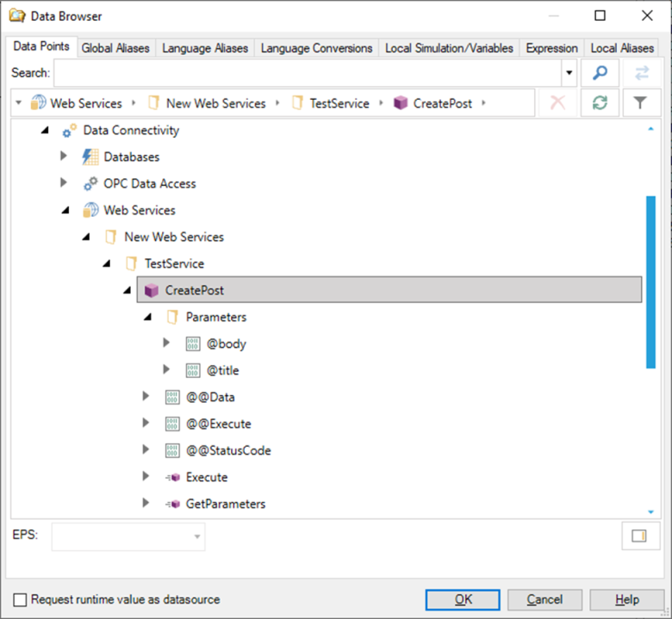672x619 pixels.
Task: Click the green refresh icon button
Action: point(600,103)
